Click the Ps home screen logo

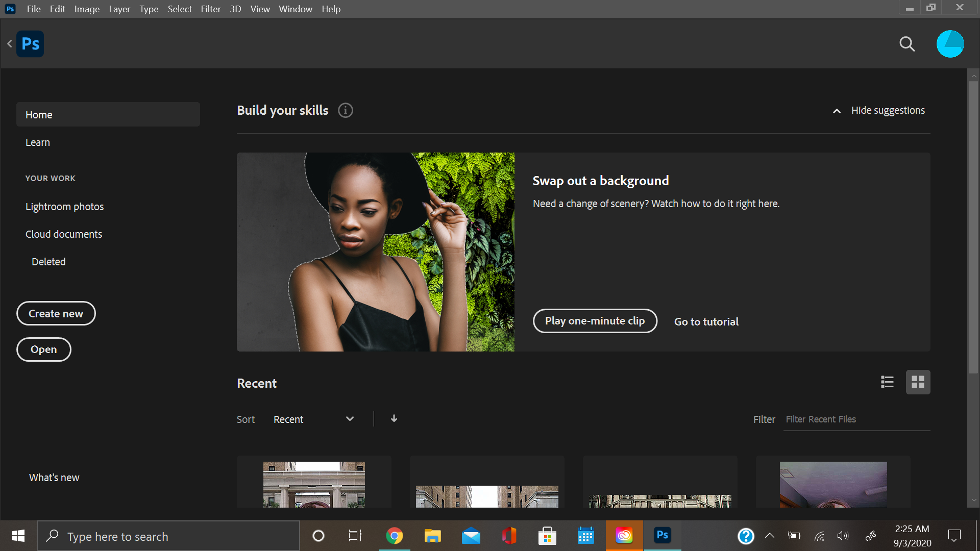coord(30,44)
